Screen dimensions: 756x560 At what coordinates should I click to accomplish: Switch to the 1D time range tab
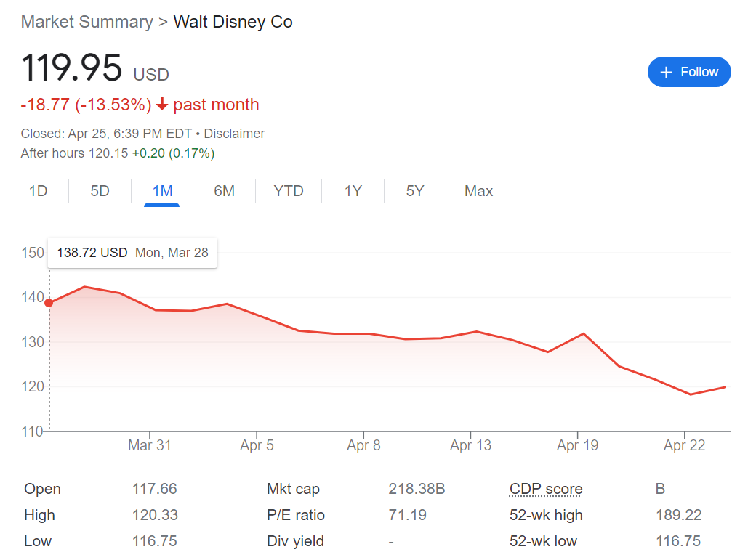click(38, 191)
